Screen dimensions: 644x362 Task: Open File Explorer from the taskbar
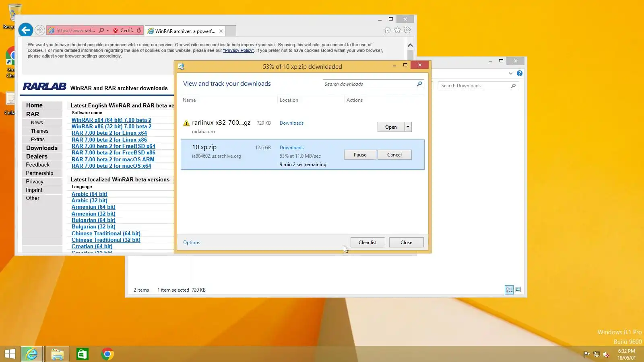(58, 354)
